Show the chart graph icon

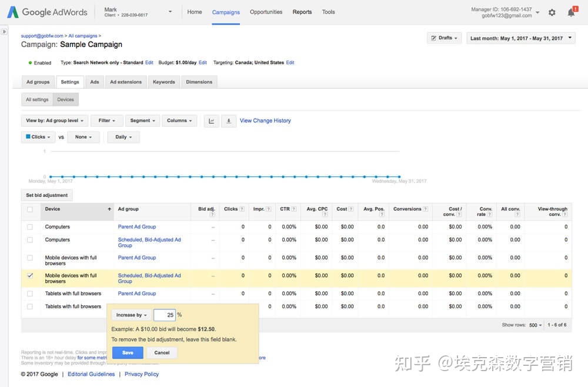tap(211, 121)
